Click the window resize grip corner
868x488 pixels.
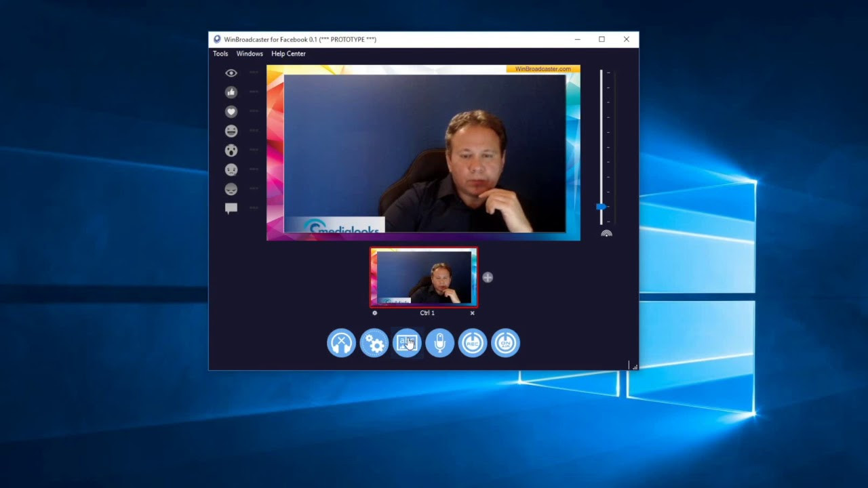point(634,366)
